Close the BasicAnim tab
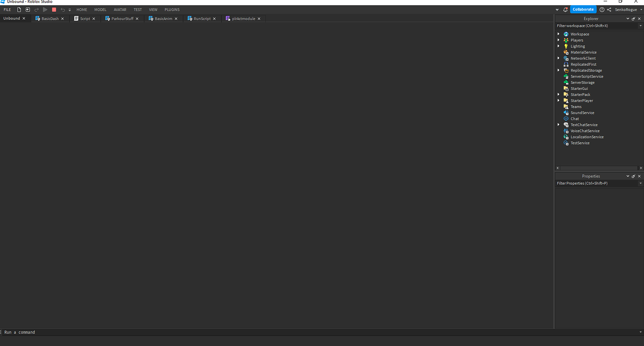Image resolution: width=644 pixels, height=346 pixels. tap(176, 19)
